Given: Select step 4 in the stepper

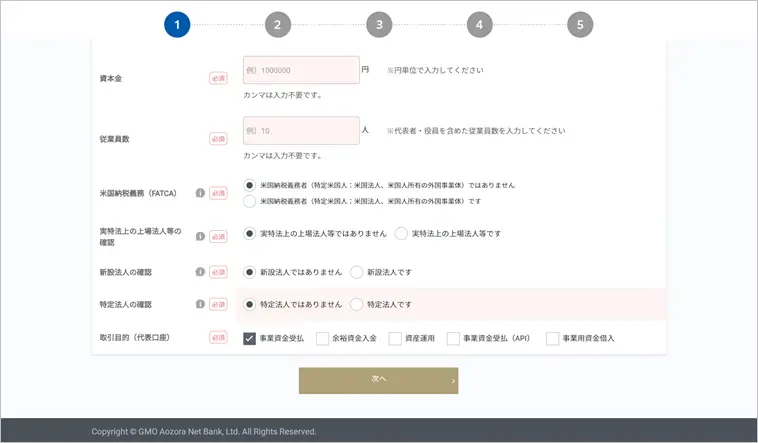Looking at the screenshot, I should [x=479, y=25].
